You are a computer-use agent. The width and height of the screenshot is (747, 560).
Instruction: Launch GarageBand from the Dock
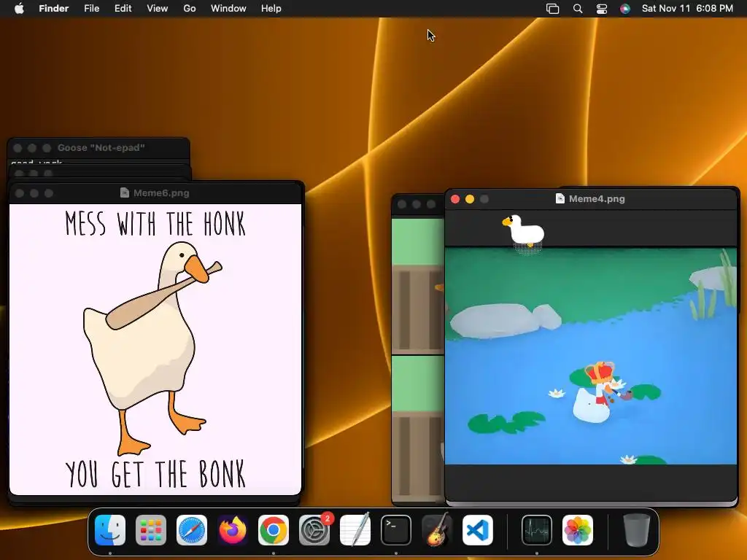point(437,530)
